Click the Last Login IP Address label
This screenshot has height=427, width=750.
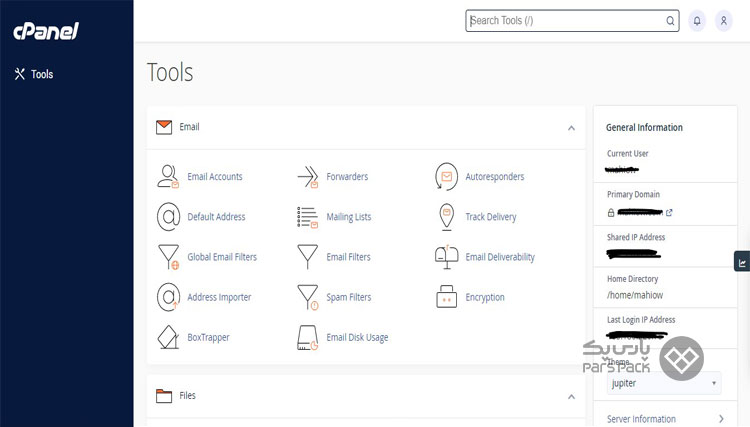click(x=641, y=320)
